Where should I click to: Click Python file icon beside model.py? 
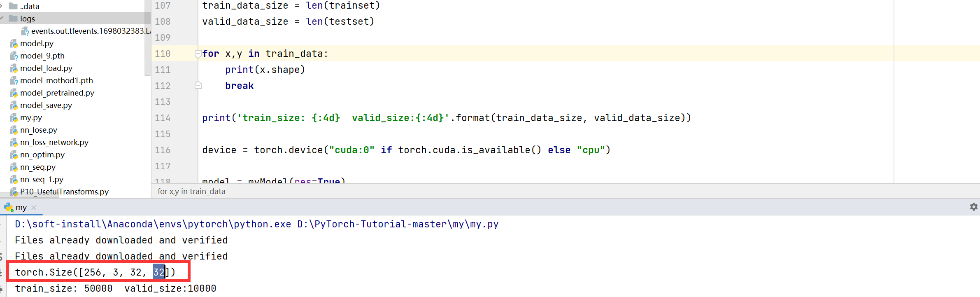click(x=14, y=44)
